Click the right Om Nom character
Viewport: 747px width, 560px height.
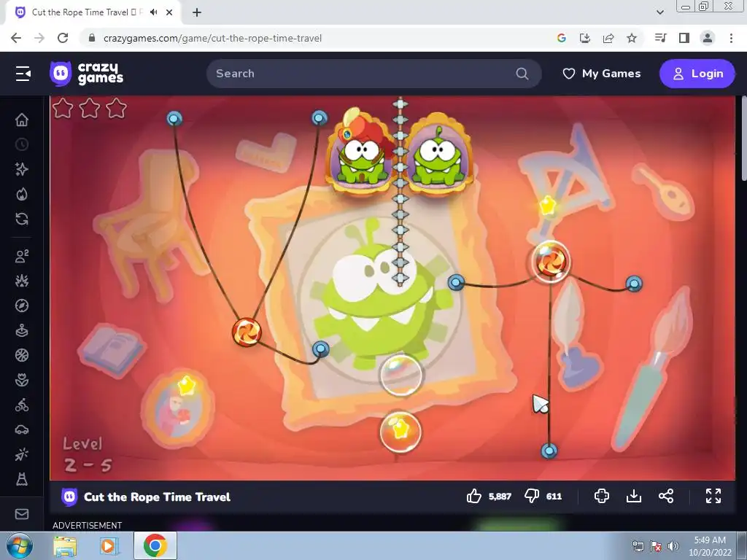click(438, 156)
